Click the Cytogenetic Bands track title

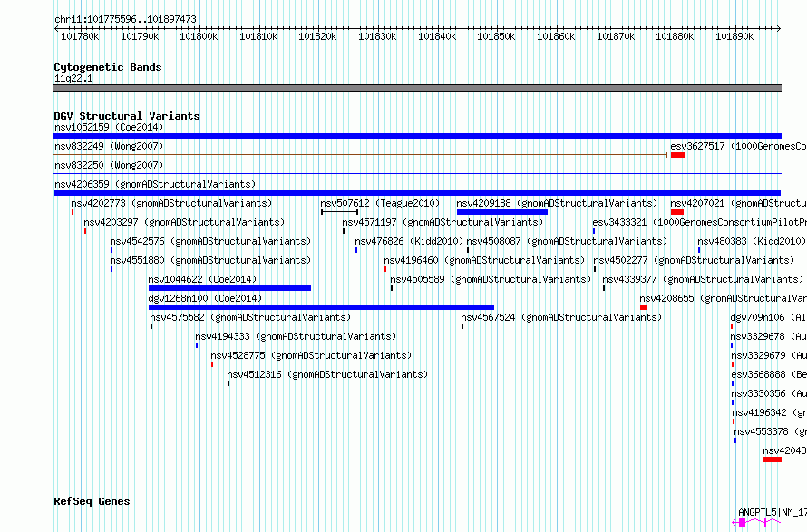click(x=108, y=67)
